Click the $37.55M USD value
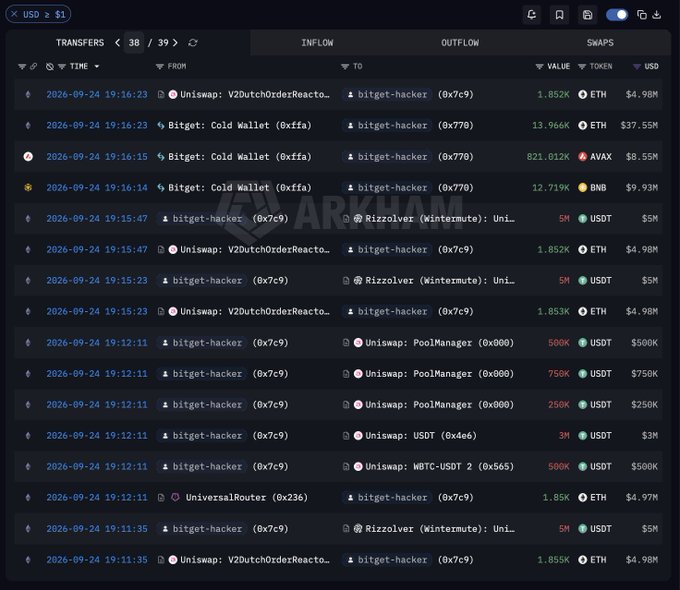 click(639, 125)
